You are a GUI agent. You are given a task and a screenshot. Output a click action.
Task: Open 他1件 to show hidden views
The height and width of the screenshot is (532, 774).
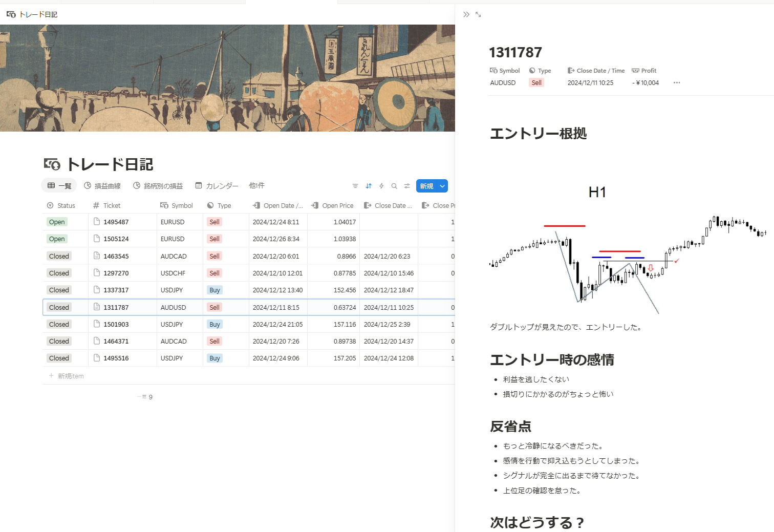(256, 185)
